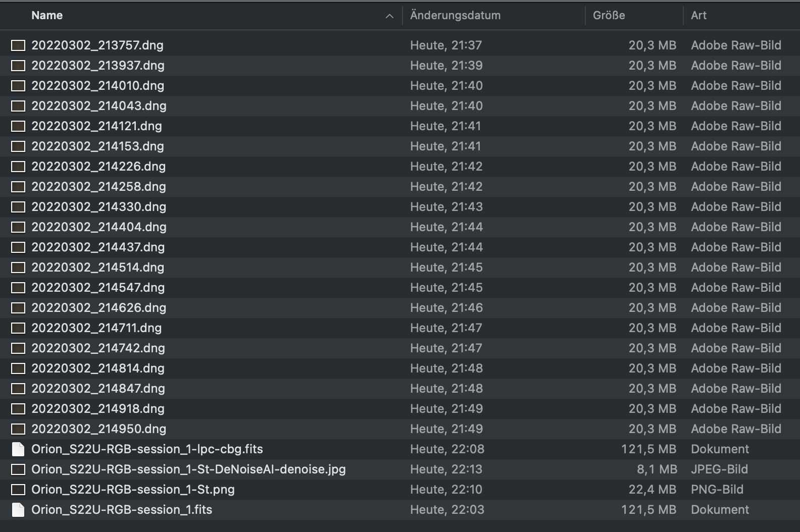This screenshot has height=532, width=800.
Task: Click the document icon of Orion_S22U-RGB-session_1.fits
Action: click(x=18, y=510)
